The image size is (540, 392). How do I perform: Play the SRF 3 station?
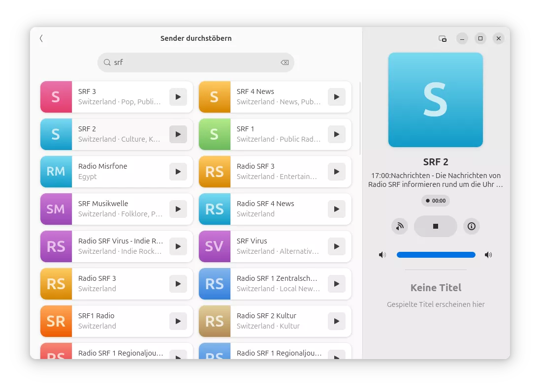point(178,97)
